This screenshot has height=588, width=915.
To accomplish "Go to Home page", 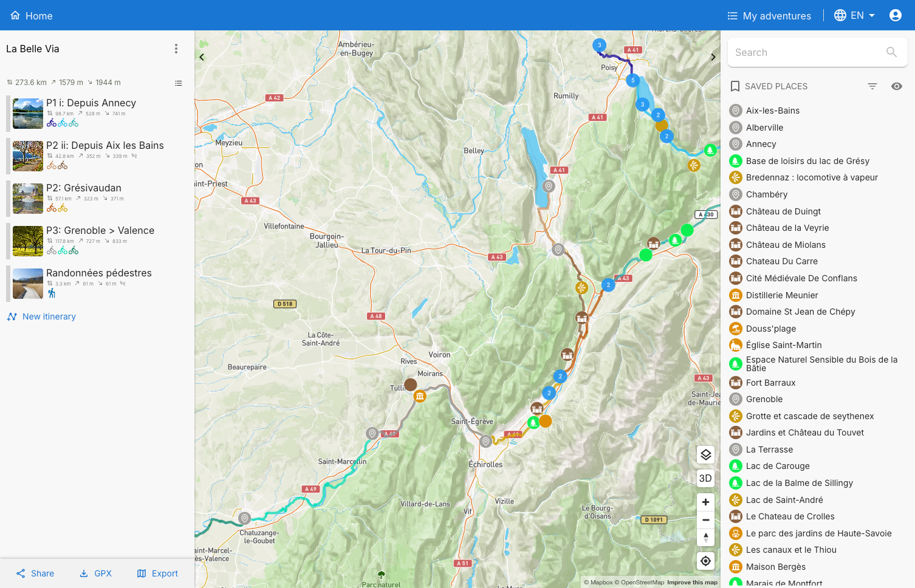I will 32,16.
